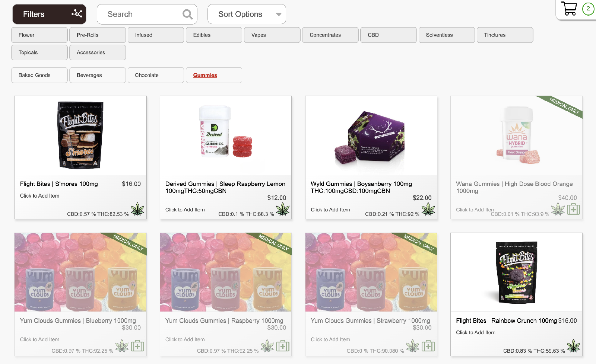Screen dimensions: 596x364
Task: Click medical kit icon on Yum Clouds Blueberry
Action: [x=137, y=346]
